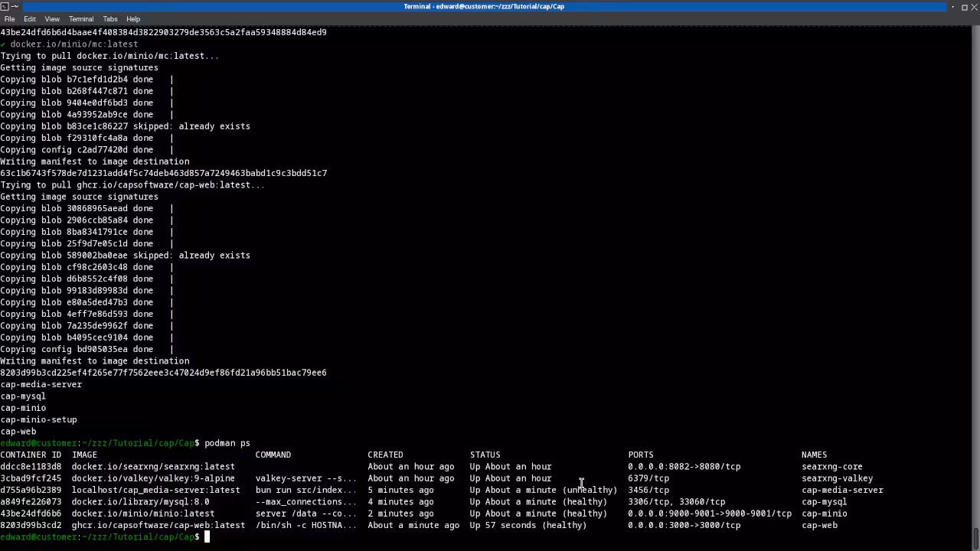This screenshot has width=980, height=551.
Task: Click image docker.io/library/mysql:8.0
Action: (141, 502)
